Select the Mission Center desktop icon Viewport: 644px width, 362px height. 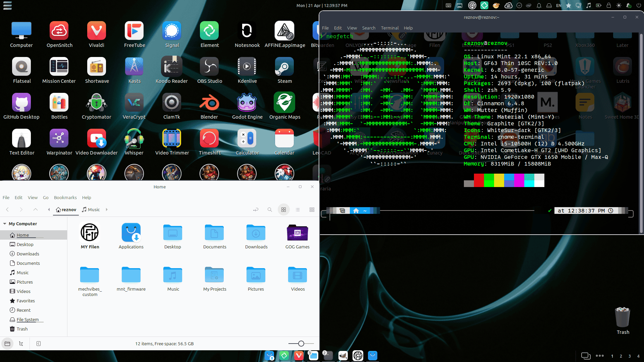coord(59,70)
